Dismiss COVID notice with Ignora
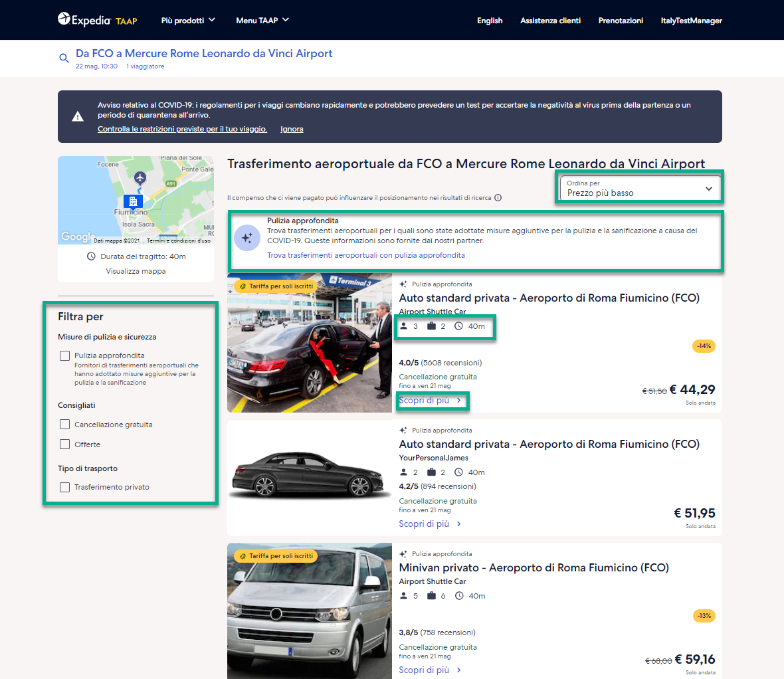784x679 pixels. coord(292,129)
